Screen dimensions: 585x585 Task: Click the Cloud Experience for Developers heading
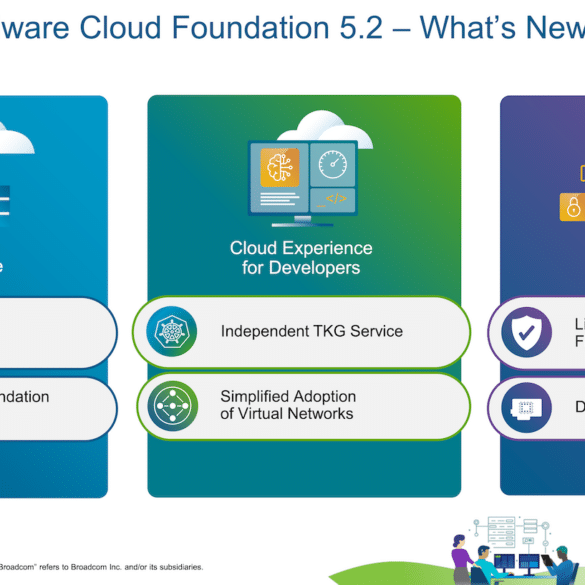coord(301,258)
